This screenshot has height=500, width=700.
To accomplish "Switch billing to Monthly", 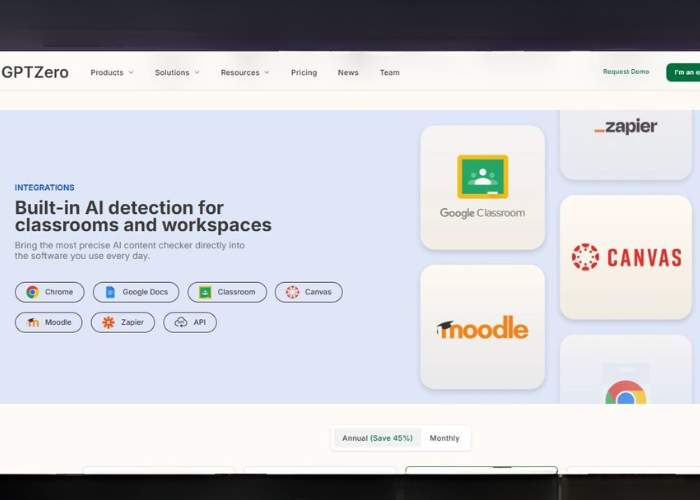I will (444, 438).
